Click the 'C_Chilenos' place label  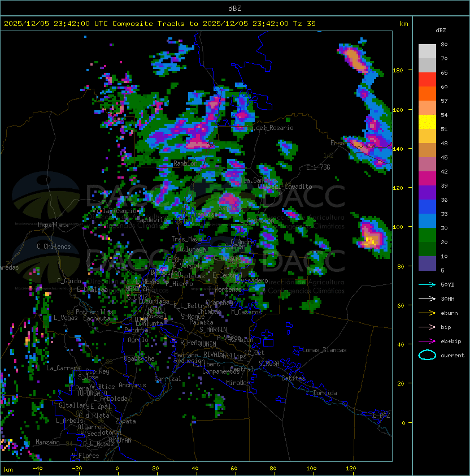pyautogui.click(x=54, y=246)
